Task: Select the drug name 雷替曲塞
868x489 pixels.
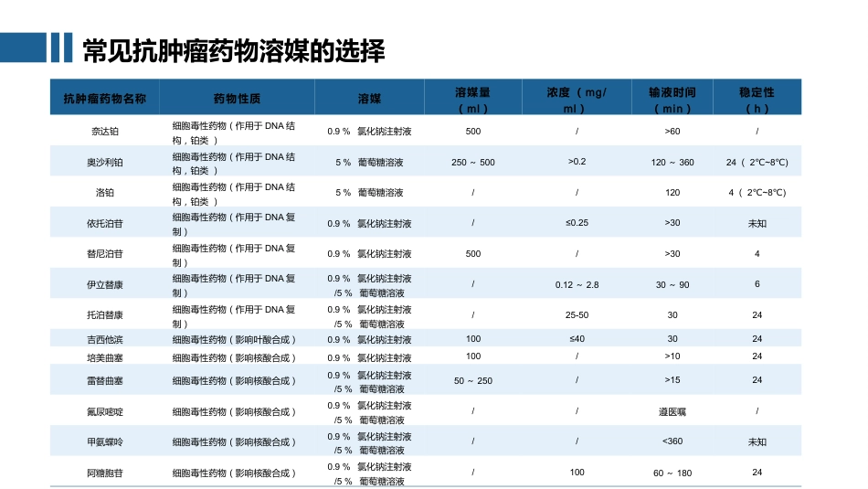Action: pos(105,380)
